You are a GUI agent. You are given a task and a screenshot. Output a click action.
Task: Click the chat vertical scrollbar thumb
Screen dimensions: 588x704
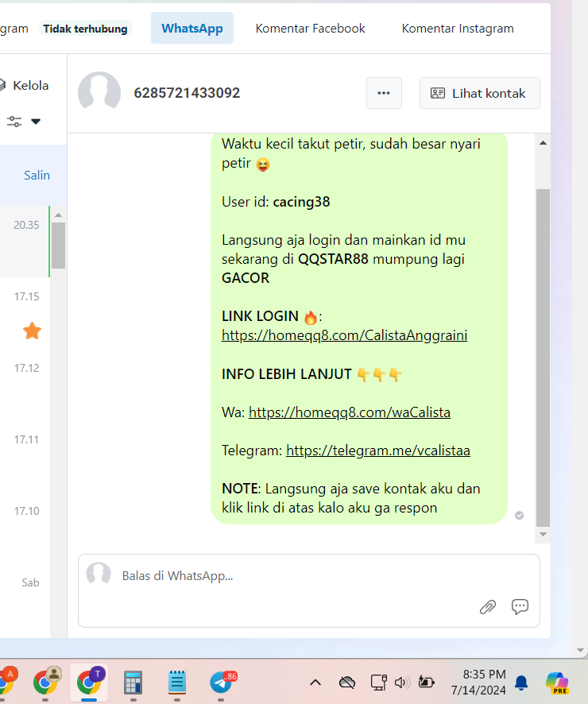(543, 358)
